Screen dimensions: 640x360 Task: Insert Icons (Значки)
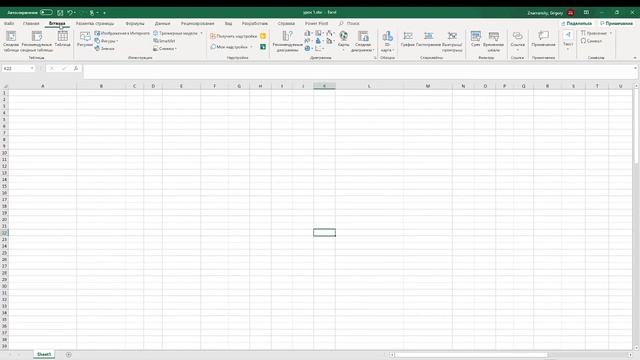click(x=104, y=49)
